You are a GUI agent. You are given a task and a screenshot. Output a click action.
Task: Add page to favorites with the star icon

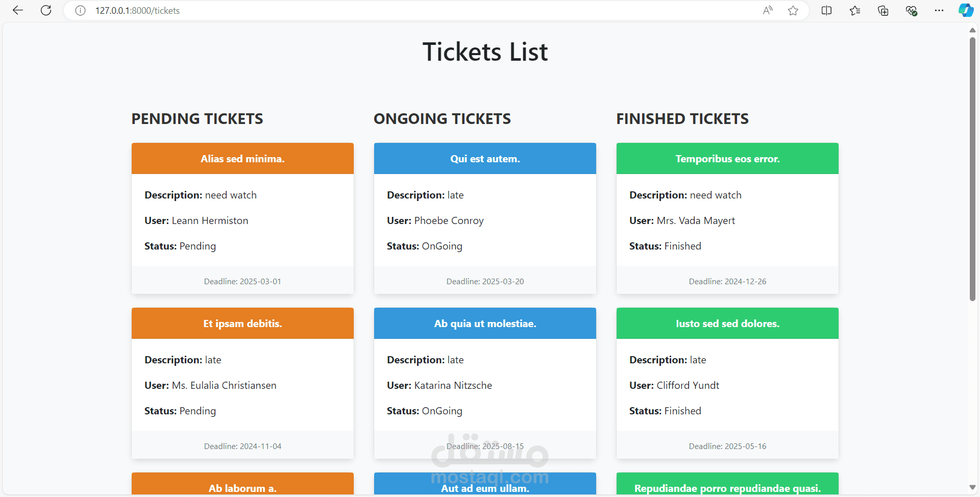pyautogui.click(x=793, y=11)
